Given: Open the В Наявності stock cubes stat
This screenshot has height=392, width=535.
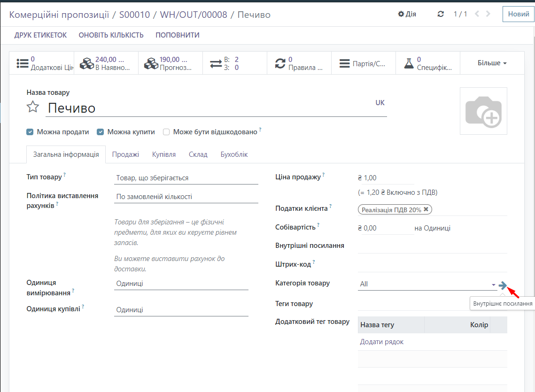Looking at the screenshot, I should click(106, 63).
